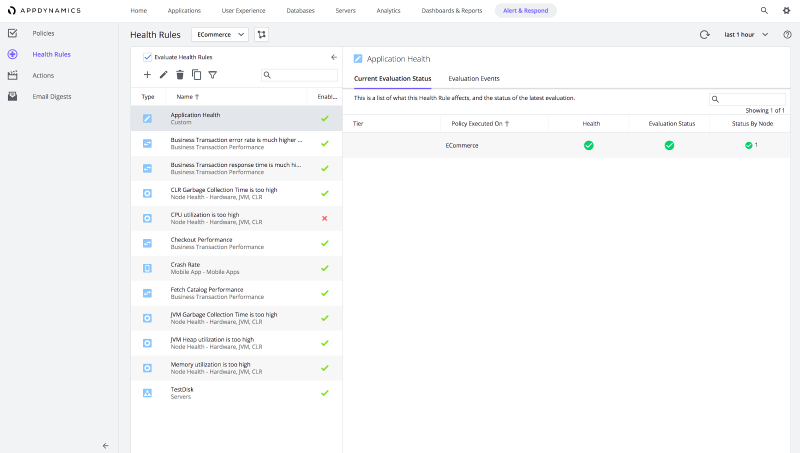The height and width of the screenshot is (453, 800).
Task: Toggle enabled checkmark for TestDisk
Action: click(x=324, y=393)
